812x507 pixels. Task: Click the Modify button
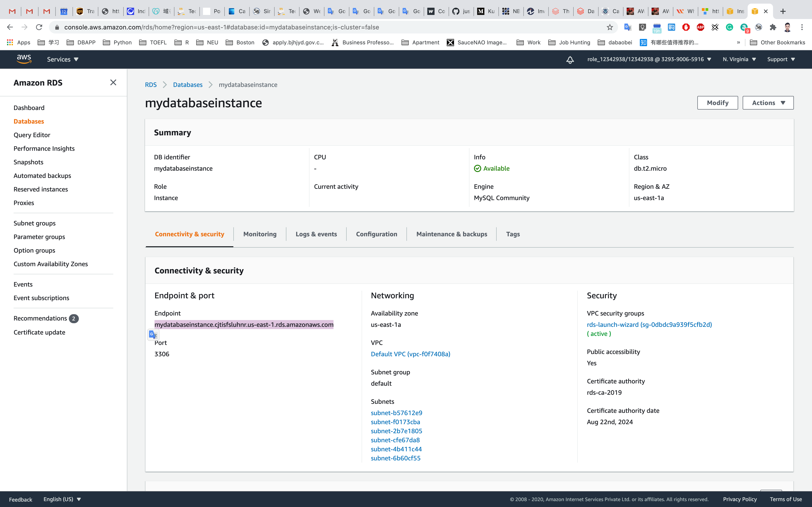point(717,103)
